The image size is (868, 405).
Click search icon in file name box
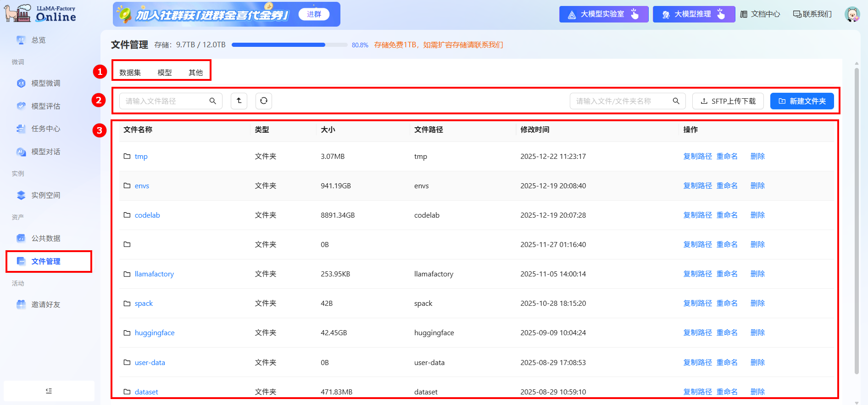coord(676,101)
